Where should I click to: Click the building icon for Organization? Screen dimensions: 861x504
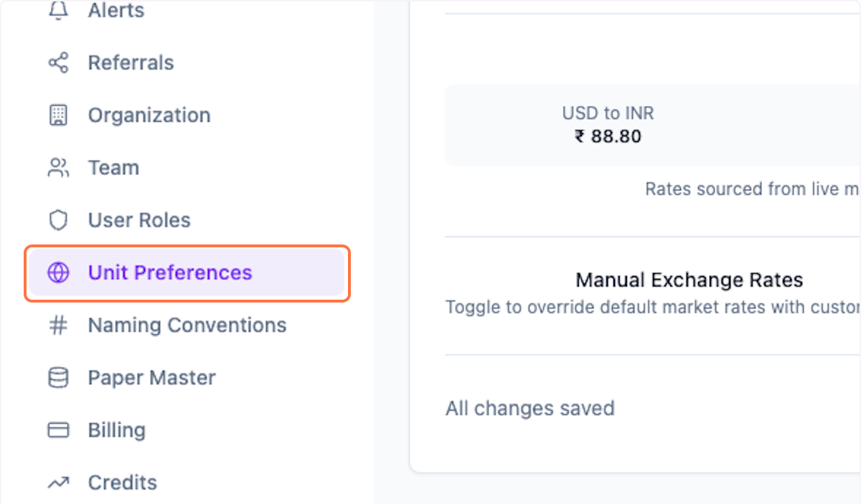click(x=58, y=115)
